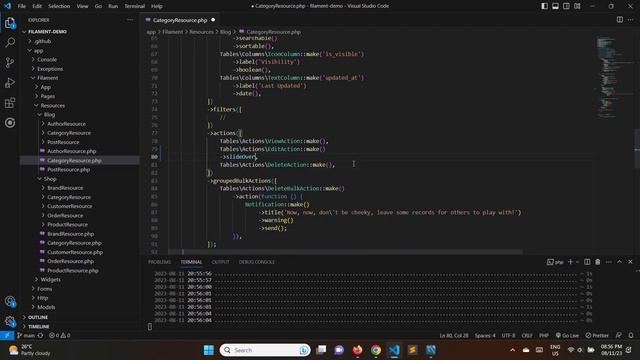Open the File menu
Viewport: 640px width, 360px height.
[x=22, y=6]
